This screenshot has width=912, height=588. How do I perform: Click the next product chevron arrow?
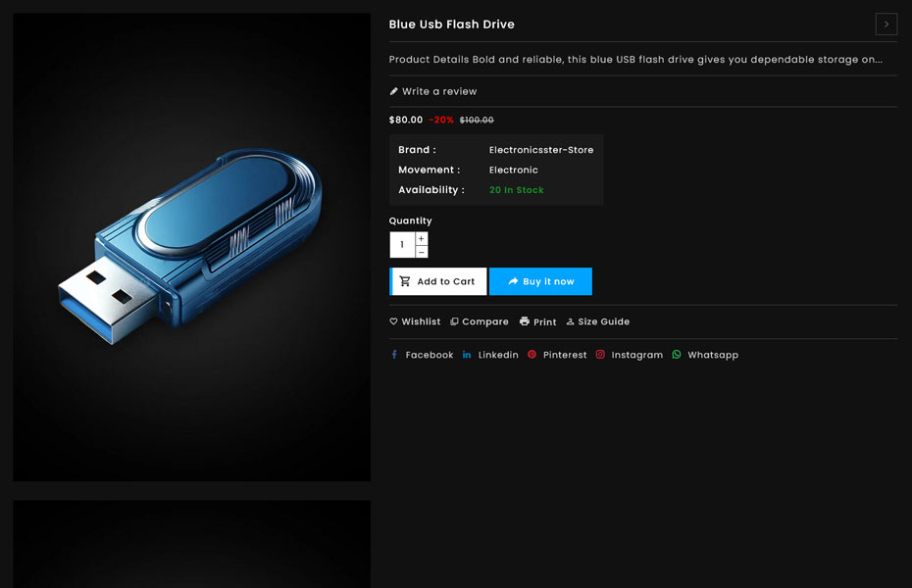pyautogui.click(x=886, y=24)
